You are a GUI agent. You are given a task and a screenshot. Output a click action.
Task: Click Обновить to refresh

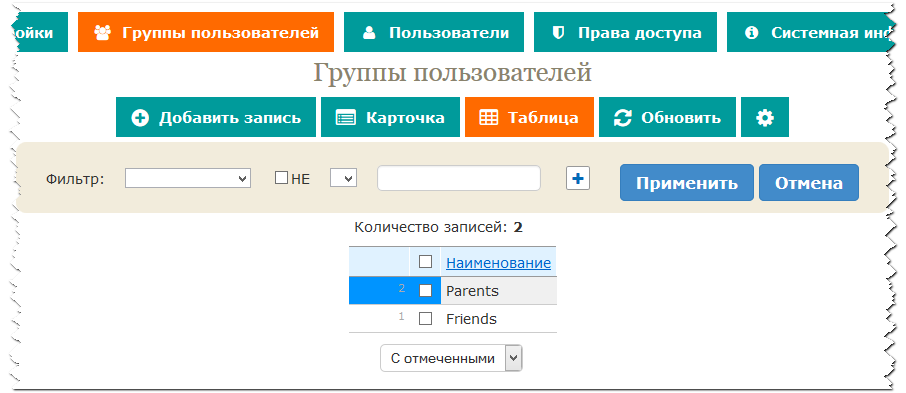[667, 117]
